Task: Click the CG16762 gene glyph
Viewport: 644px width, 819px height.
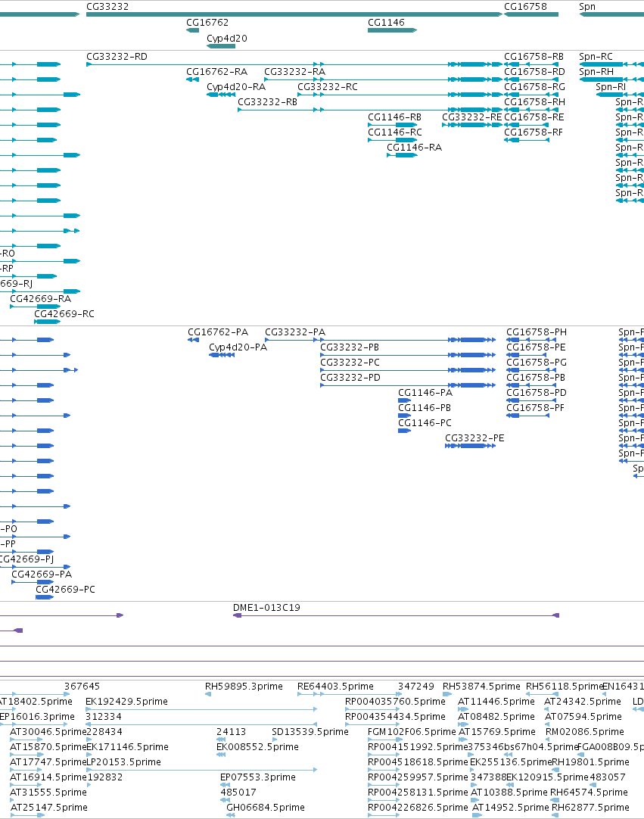Action: [193, 30]
